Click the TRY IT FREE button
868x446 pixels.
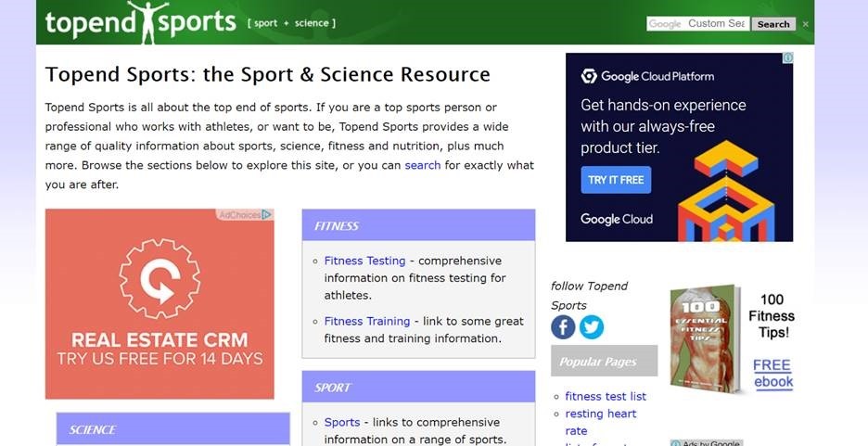click(x=616, y=180)
